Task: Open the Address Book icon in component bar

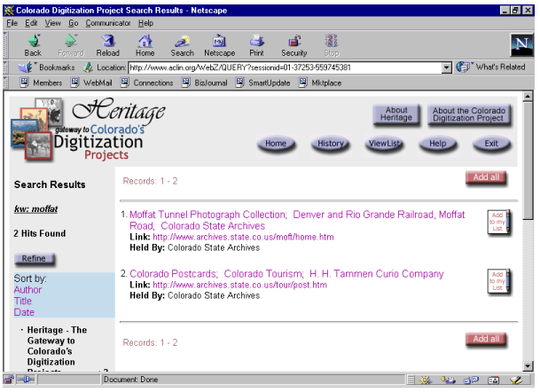Action: click(x=493, y=380)
